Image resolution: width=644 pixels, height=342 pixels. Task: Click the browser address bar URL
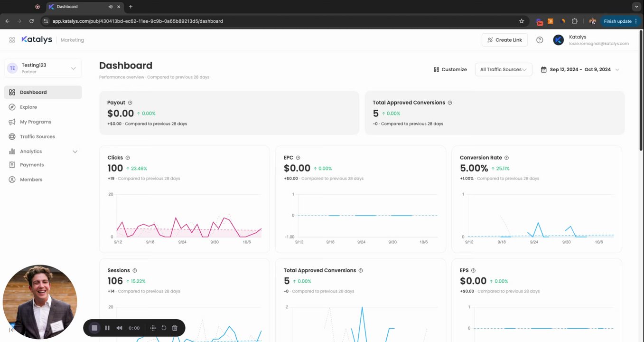pos(138,21)
